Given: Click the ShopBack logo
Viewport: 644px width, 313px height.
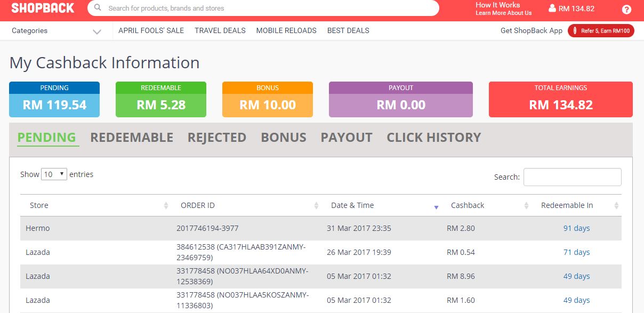Looking at the screenshot, I should [x=43, y=9].
